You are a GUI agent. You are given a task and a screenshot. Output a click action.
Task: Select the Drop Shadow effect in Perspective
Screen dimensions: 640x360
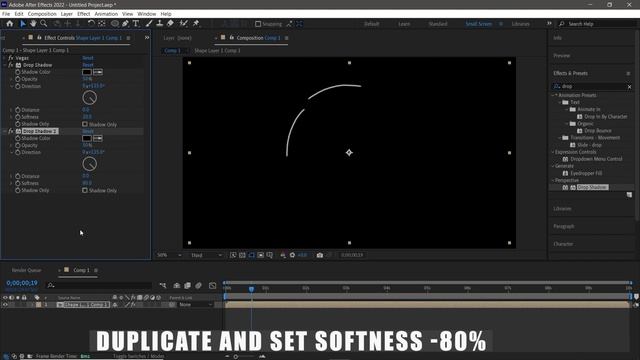click(x=592, y=187)
